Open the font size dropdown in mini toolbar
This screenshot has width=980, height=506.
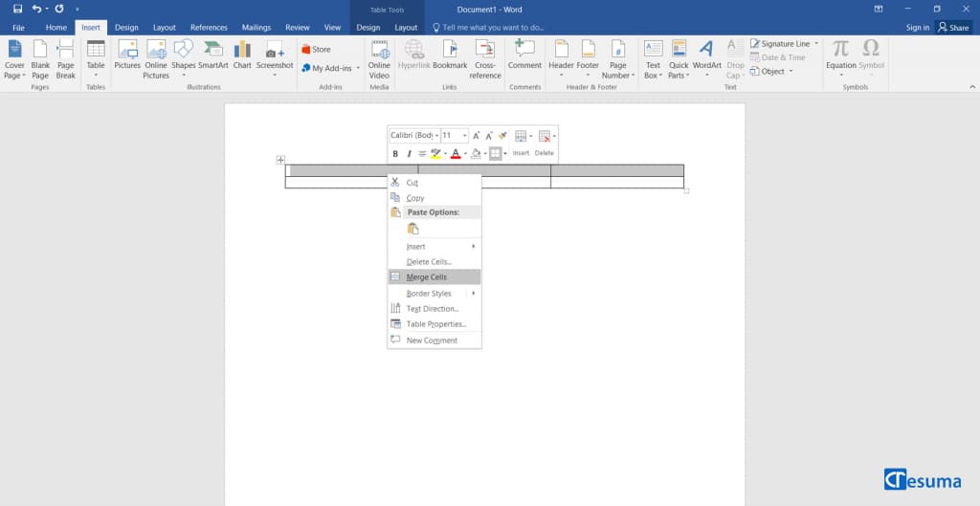pyautogui.click(x=465, y=136)
